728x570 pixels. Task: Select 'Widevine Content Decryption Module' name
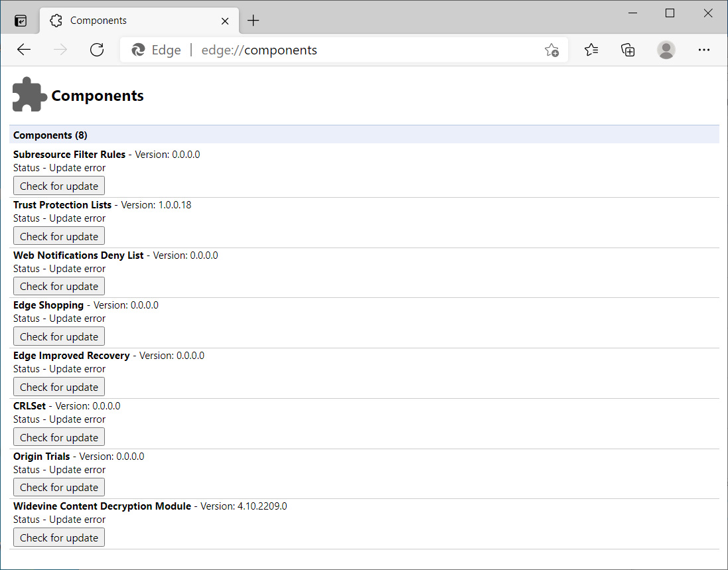click(102, 506)
